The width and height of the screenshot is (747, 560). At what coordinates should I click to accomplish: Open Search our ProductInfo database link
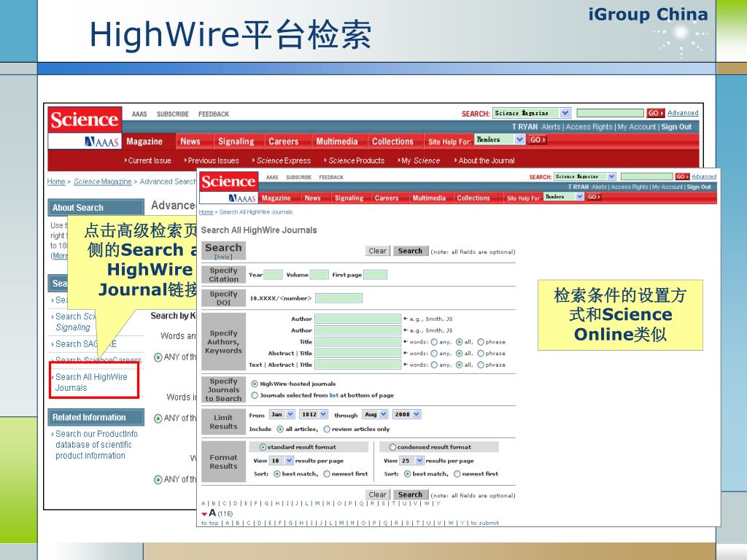96,445
